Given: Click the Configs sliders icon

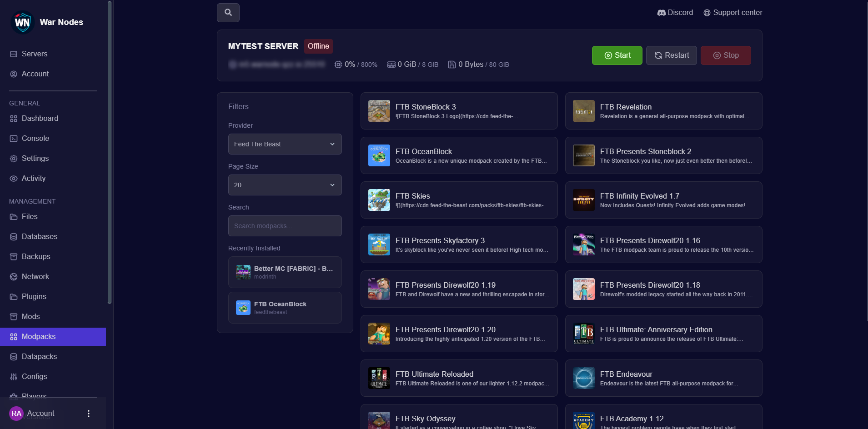Looking at the screenshot, I should pos(14,377).
